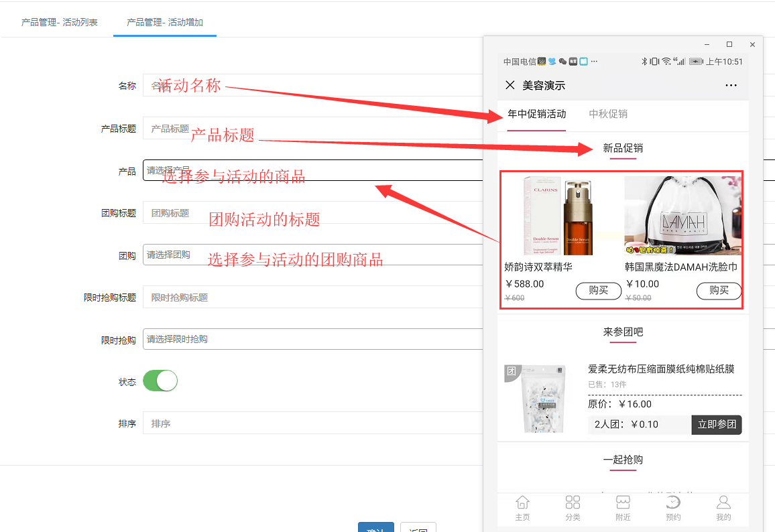Screen dimensions: 775x532
Task: Click the Bluetooth icon in phone status bar
Action: coord(644,61)
